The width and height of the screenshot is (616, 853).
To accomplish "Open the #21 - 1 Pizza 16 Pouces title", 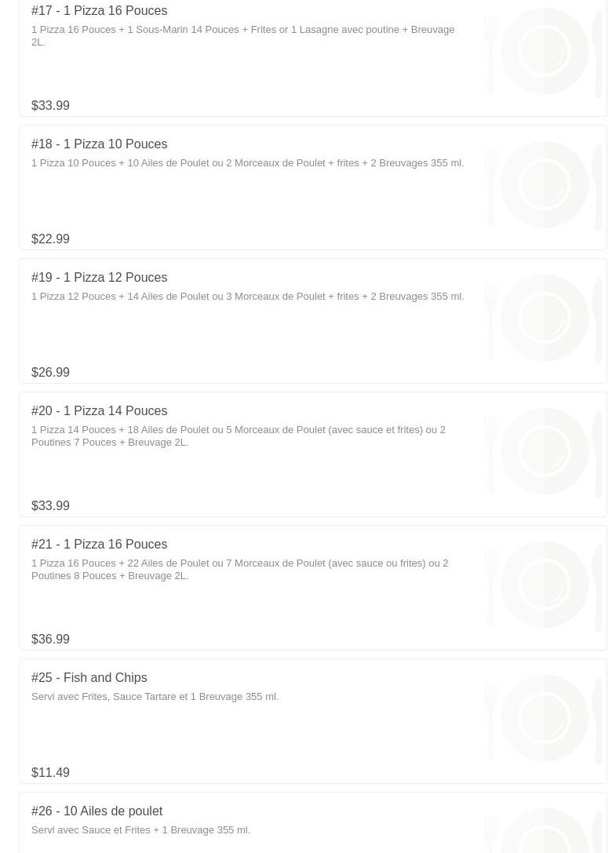I will coord(99,545).
